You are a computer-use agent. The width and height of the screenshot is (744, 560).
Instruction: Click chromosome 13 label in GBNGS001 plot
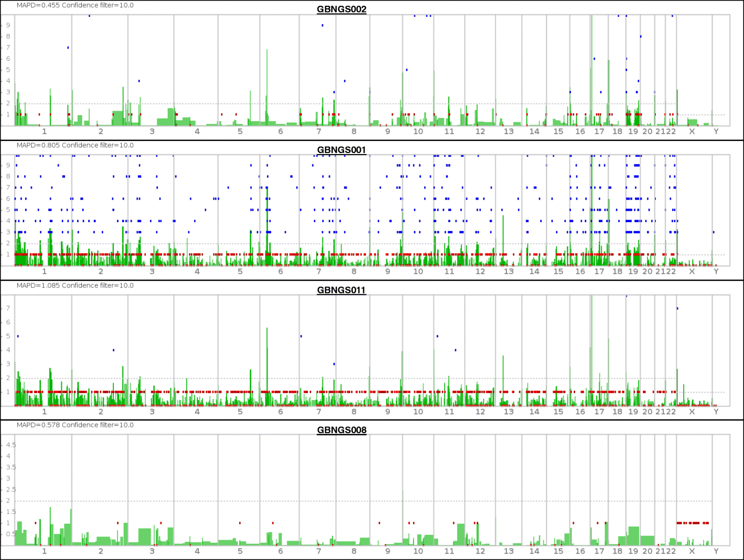509,271
